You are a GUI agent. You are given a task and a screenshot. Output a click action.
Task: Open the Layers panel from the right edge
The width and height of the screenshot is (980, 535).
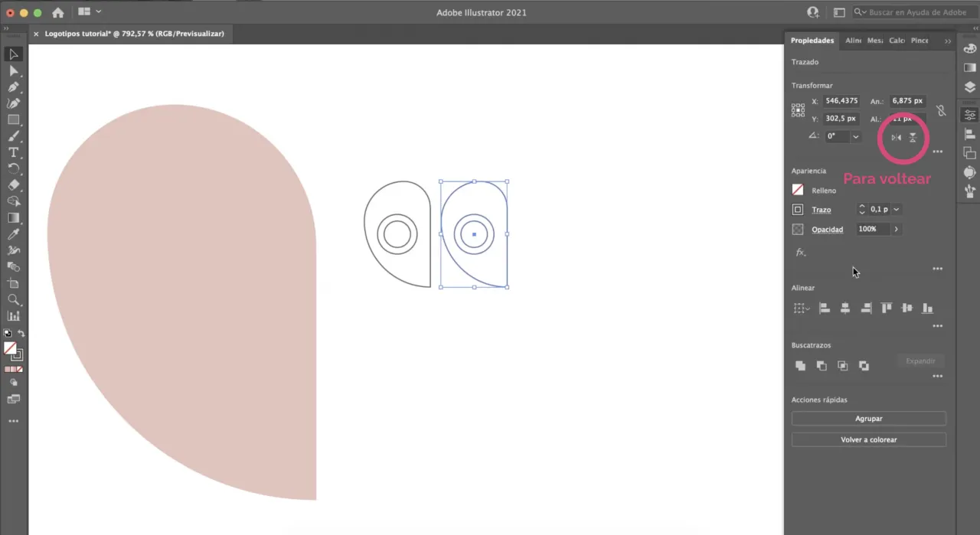click(x=969, y=86)
